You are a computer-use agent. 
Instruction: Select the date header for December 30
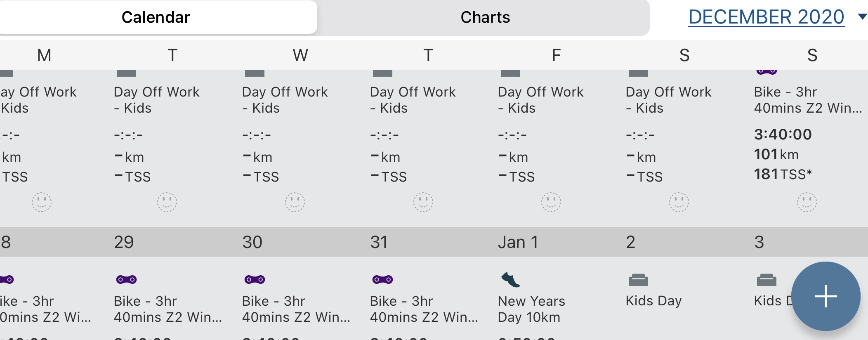(x=252, y=242)
